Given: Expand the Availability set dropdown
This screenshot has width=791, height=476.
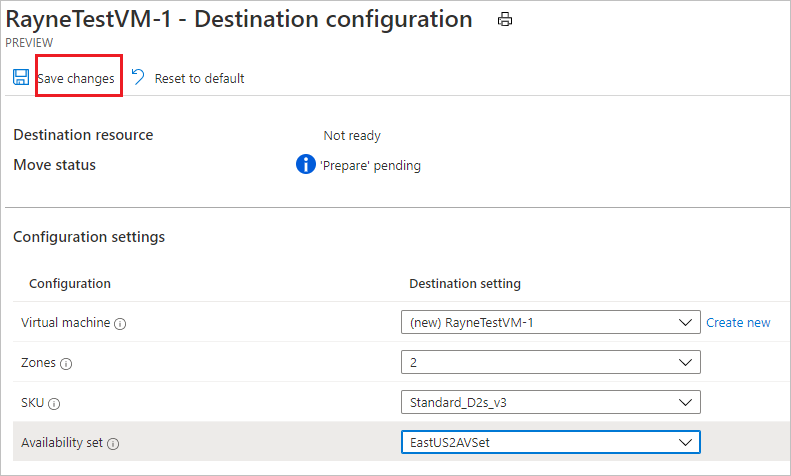Looking at the screenshot, I should (549, 442).
